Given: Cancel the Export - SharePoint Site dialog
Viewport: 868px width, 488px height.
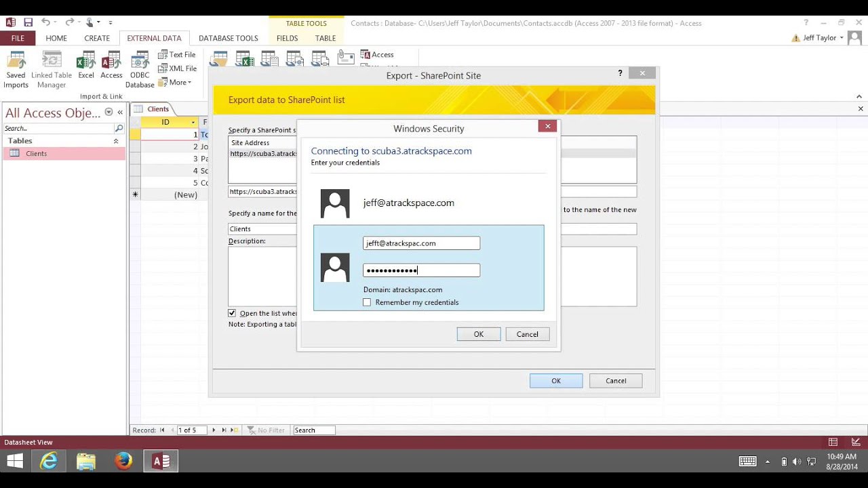Looking at the screenshot, I should (x=616, y=381).
